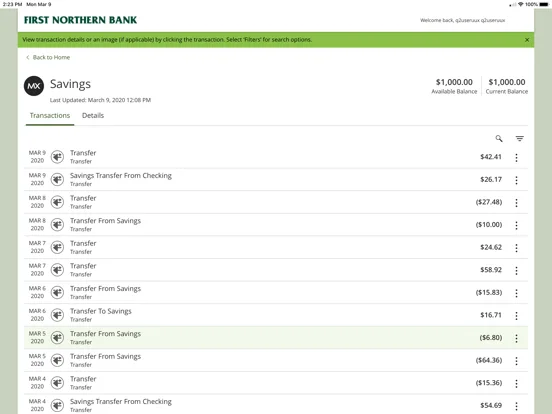This screenshot has height=414, width=552.
Task: Select the $1,000.00 Current Balance figure
Action: coord(507,82)
